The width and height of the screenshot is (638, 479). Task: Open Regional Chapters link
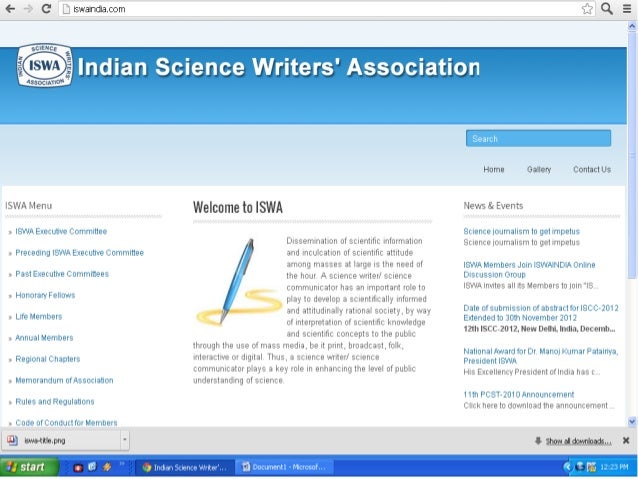point(48,359)
